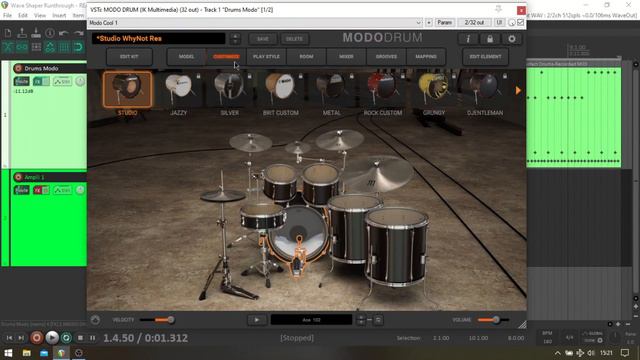
Task: Open the Modo Cool 1 preset dropdown
Action: (x=255, y=22)
